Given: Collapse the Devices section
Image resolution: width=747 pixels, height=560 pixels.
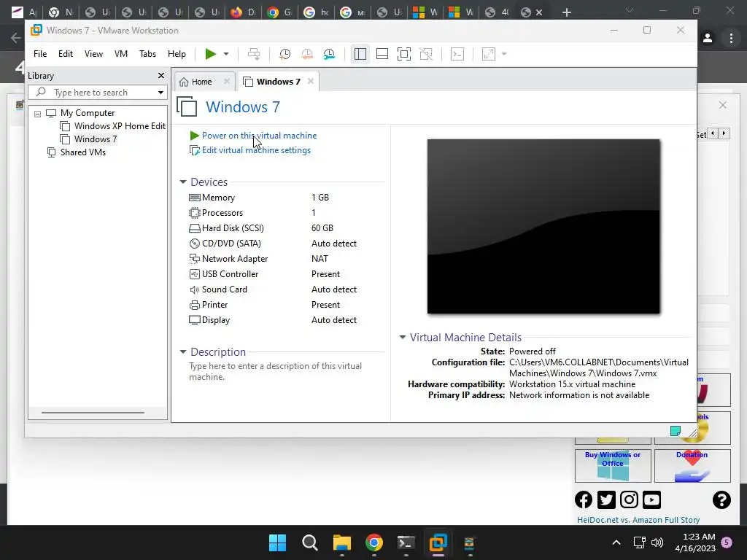Looking at the screenshot, I should (183, 182).
